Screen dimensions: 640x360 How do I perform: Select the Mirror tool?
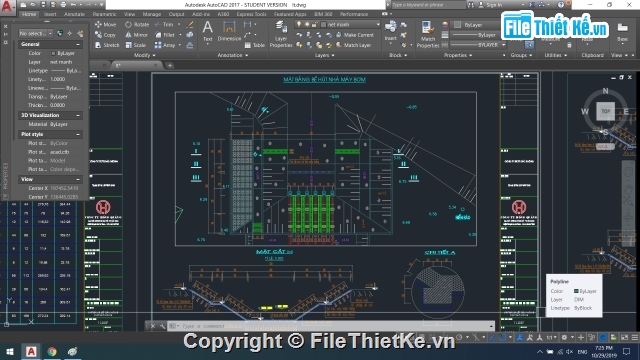(136, 35)
